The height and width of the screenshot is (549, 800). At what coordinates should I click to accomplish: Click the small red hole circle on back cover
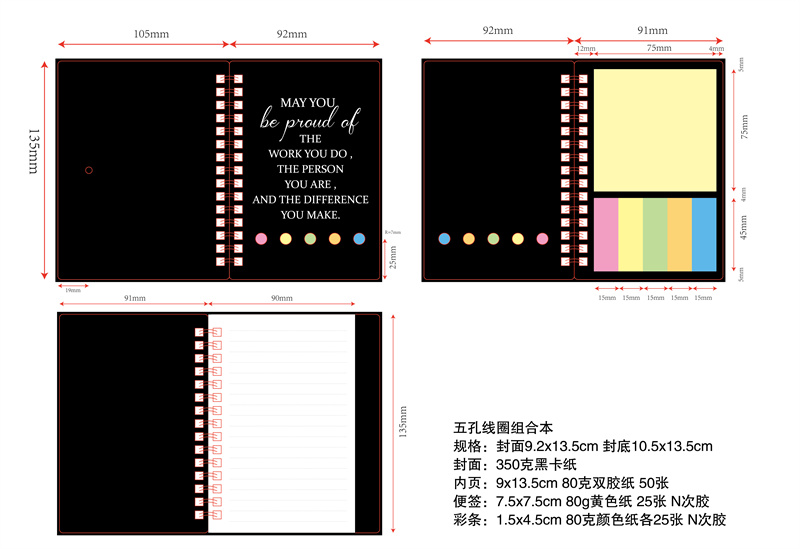pos(89,170)
